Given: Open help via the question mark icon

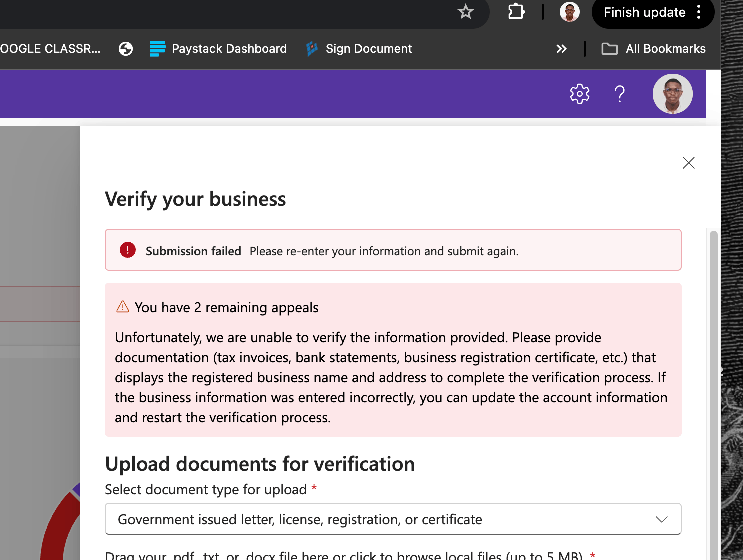Looking at the screenshot, I should 620,94.
